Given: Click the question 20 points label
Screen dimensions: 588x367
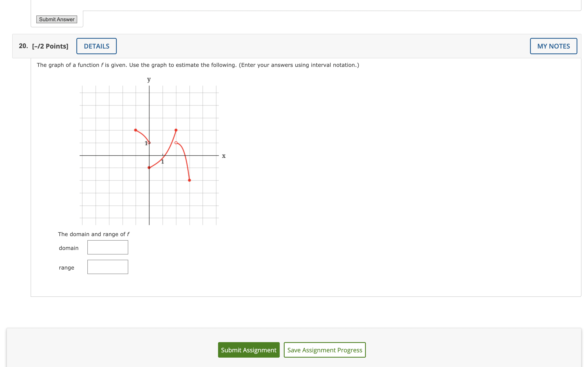Looking at the screenshot, I should click(50, 46).
